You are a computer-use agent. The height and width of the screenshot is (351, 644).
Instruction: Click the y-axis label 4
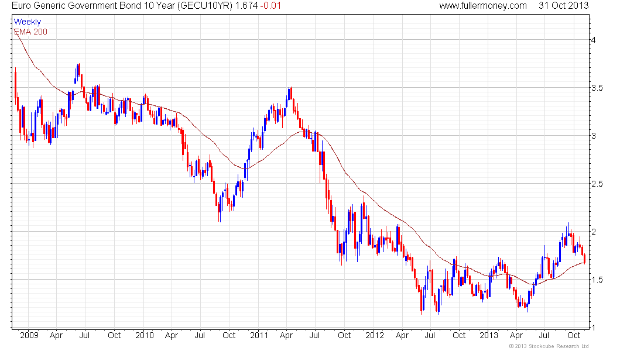click(593, 40)
